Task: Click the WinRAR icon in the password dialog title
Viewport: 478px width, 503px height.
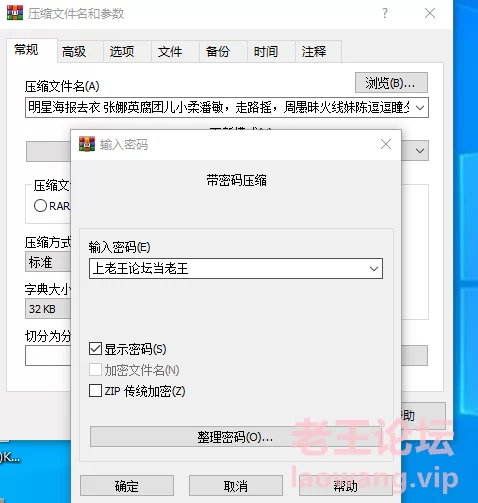Action: click(x=87, y=144)
